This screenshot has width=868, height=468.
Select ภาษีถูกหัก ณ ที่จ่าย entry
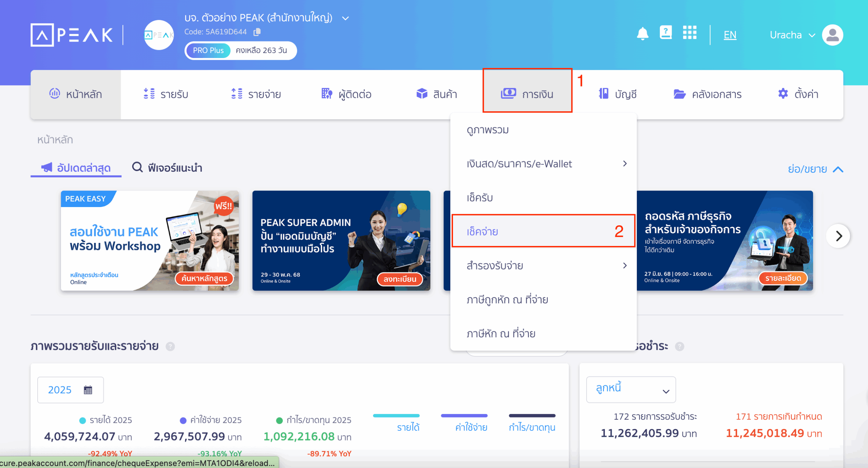[x=544, y=300]
